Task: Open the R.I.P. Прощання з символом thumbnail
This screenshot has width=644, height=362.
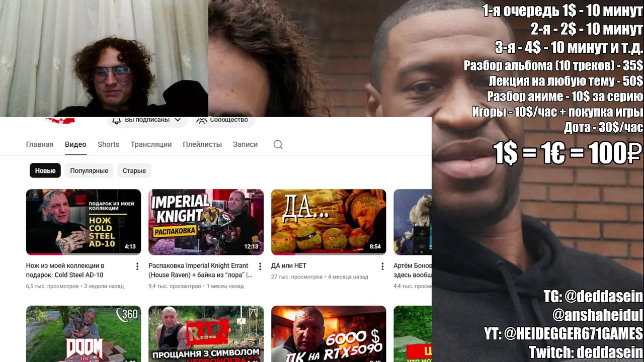Action: tap(206, 334)
